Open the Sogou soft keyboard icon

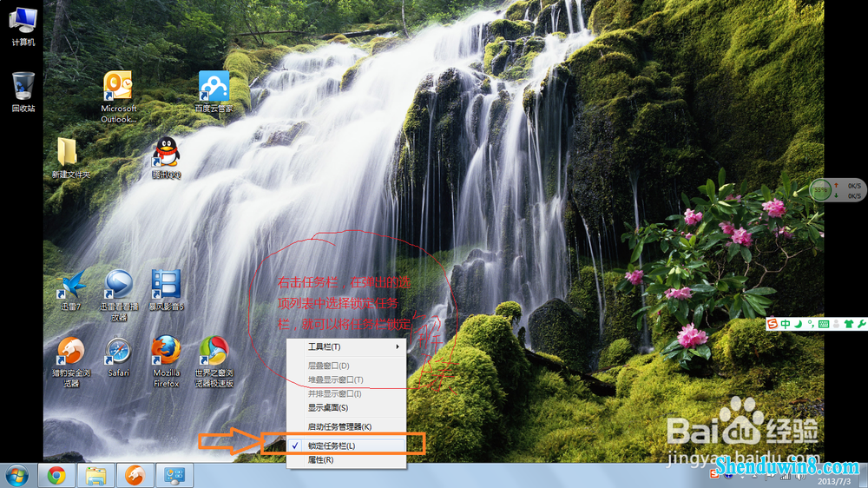pyautogui.click(x=823, y=324)
